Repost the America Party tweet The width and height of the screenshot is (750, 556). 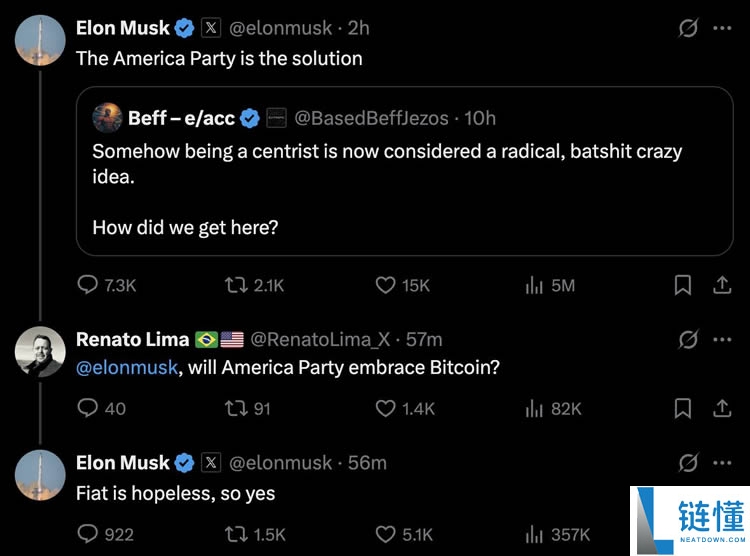[237, 285]
